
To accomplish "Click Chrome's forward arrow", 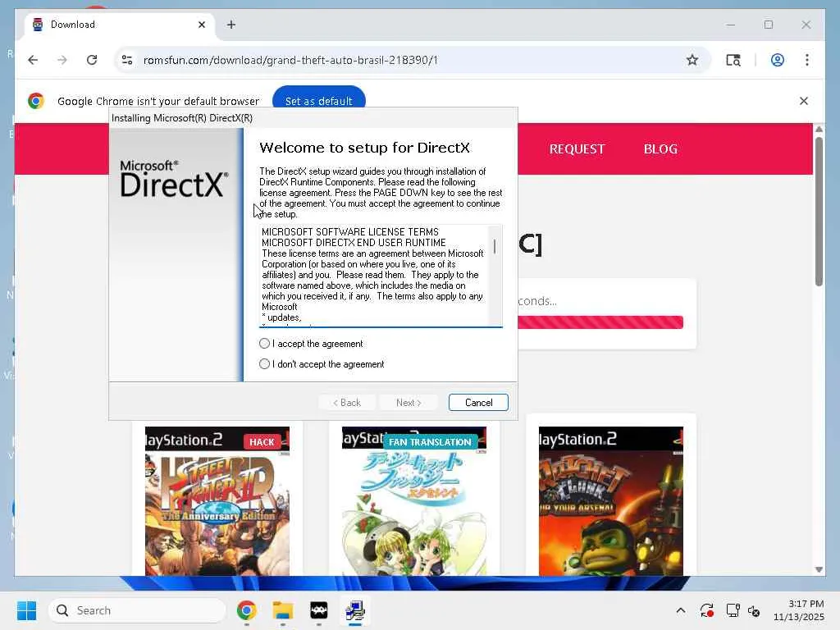I will pos(62,60).
